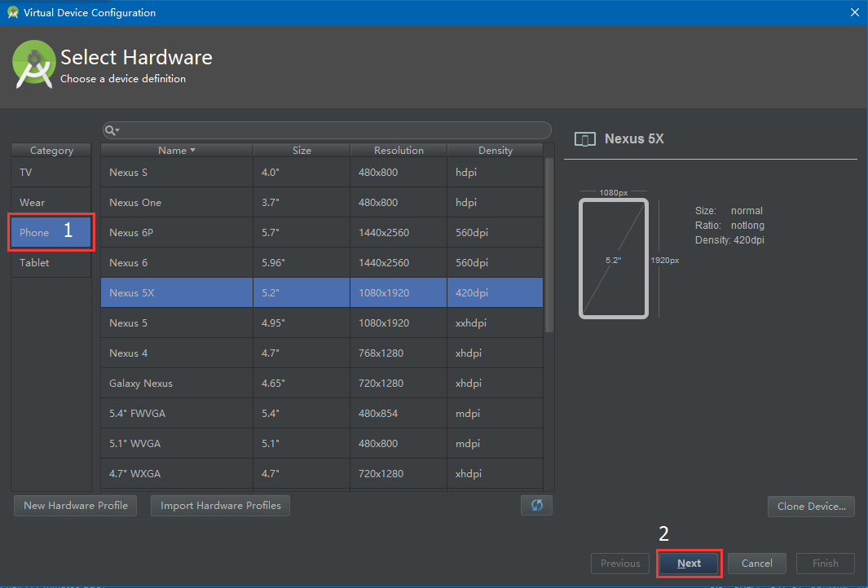Click the Density: 420dpi detail text
The image size is (868, 588).
pyautogui.click(x=729, y=240)
